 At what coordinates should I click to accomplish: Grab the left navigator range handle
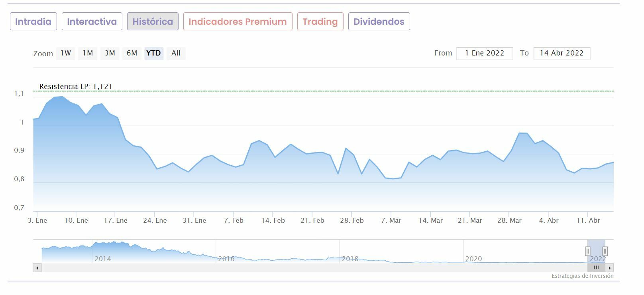[587, 251]
